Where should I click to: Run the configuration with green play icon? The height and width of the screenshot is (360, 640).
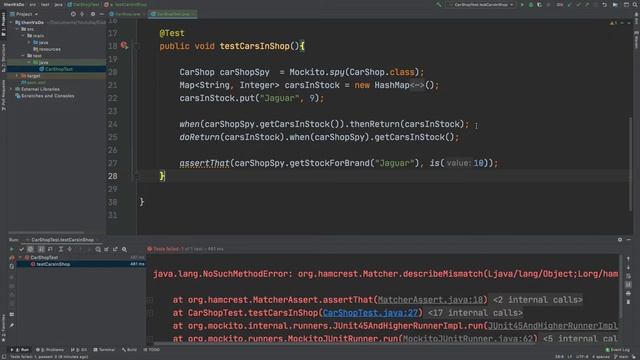[x=522, y=4]
